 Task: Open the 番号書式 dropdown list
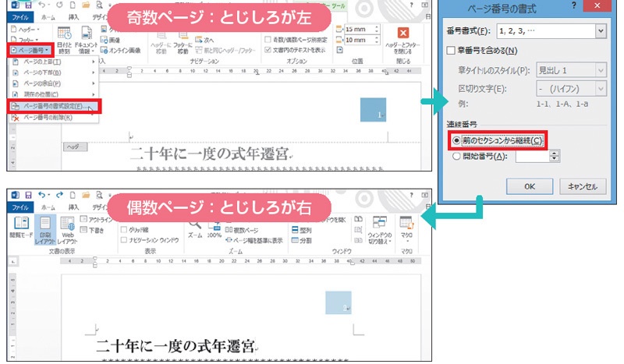pyautogui.click(x=600, y=31)
